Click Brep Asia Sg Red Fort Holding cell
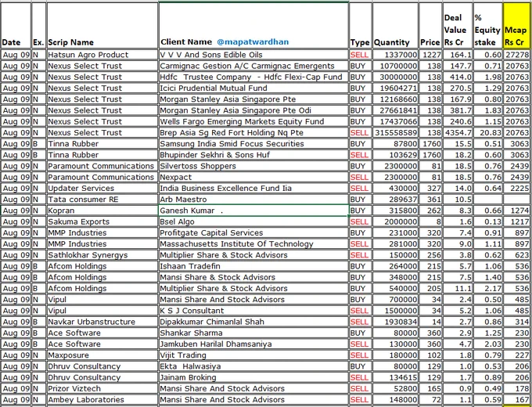 (x=253, y=133)
